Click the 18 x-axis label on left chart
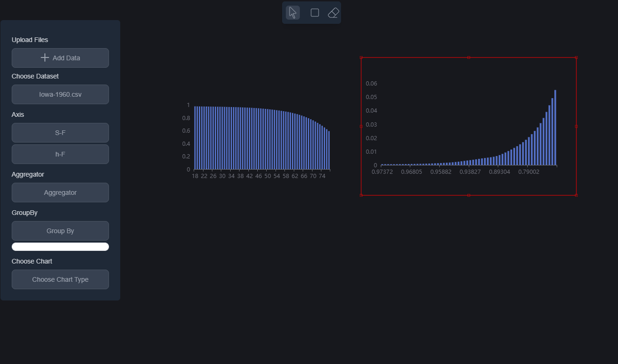 pyautogui.click(x=195, y=176)
